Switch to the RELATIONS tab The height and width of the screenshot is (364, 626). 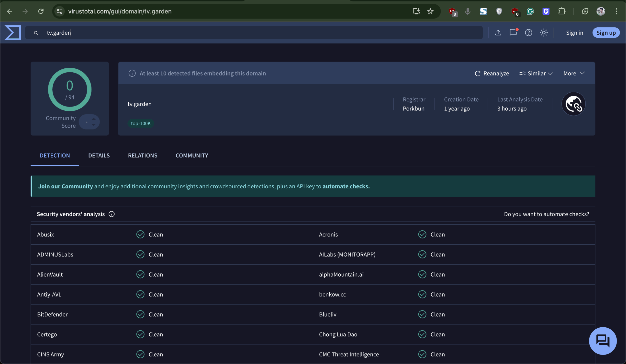143,155
